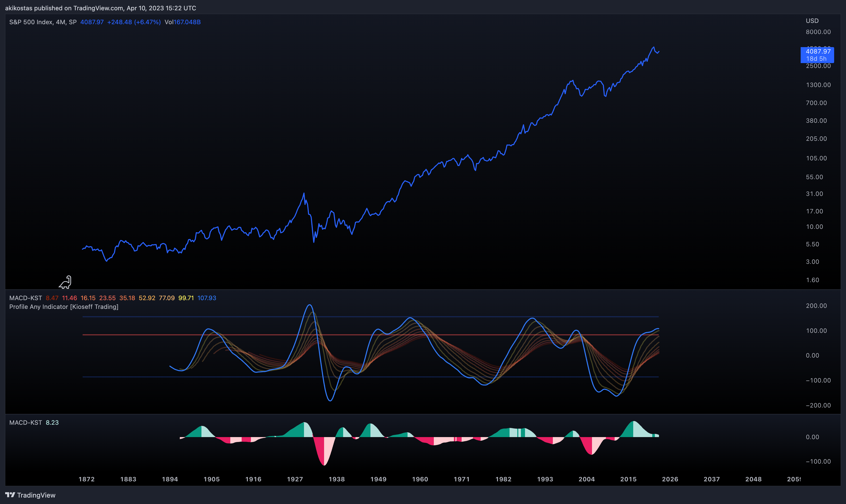846x504 pixels.
Task: Click the 17.00 price axis label
Action: (814, 212)
